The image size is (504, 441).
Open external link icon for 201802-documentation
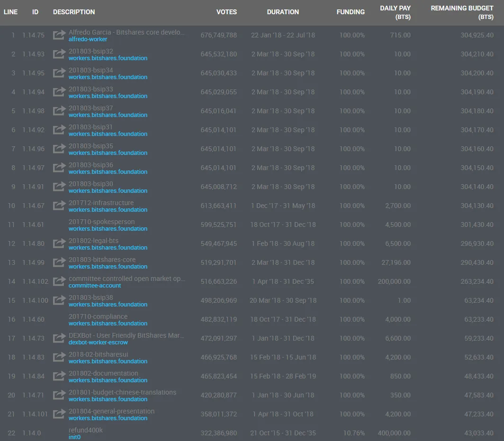tap(59, 376)
